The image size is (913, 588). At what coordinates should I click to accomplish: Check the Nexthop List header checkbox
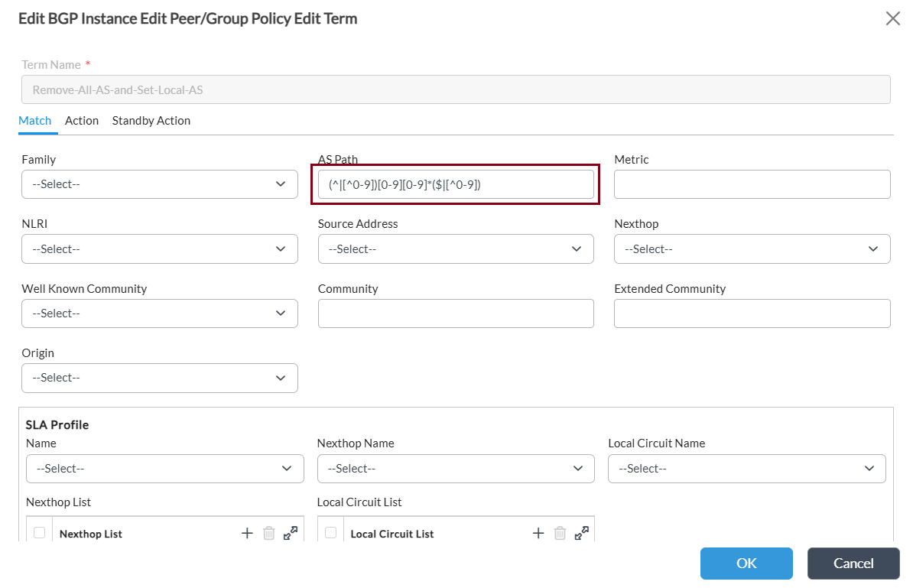click(39, 533)
